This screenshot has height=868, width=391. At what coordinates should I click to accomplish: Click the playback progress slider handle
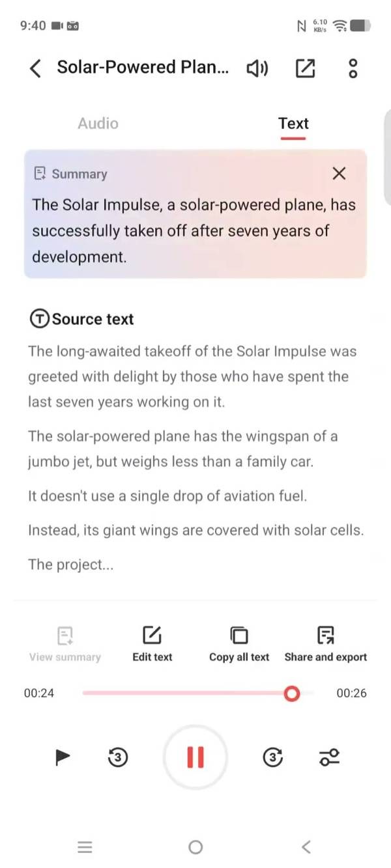tap(292, 693)
